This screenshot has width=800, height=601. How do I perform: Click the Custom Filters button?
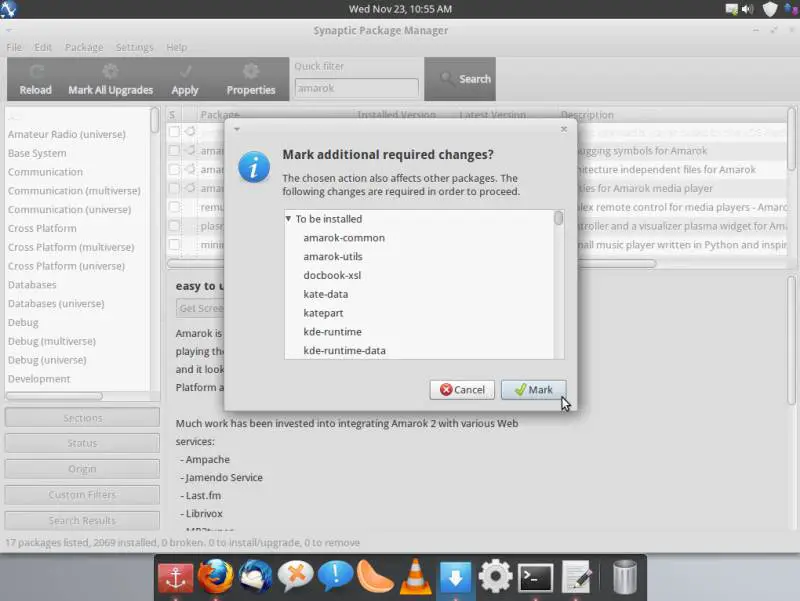tap(82, 495)
